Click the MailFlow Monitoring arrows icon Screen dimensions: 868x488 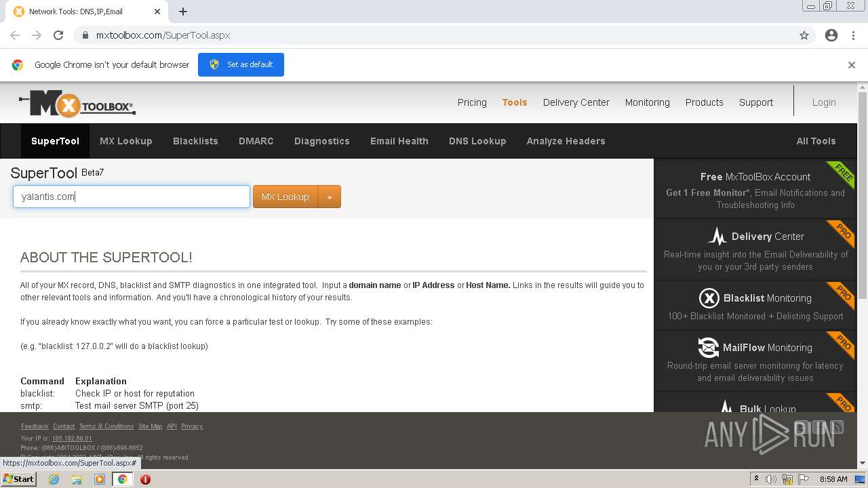click(x=709, y=348)
